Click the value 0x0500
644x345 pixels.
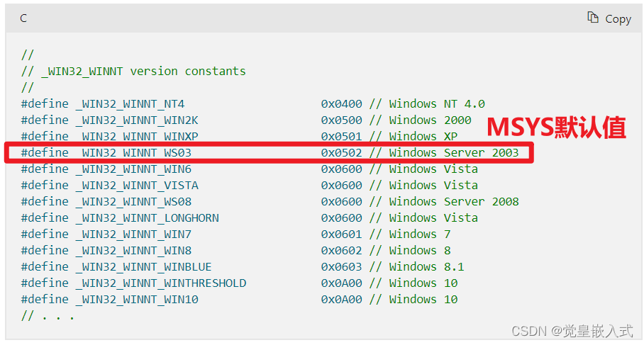[342, 120]
